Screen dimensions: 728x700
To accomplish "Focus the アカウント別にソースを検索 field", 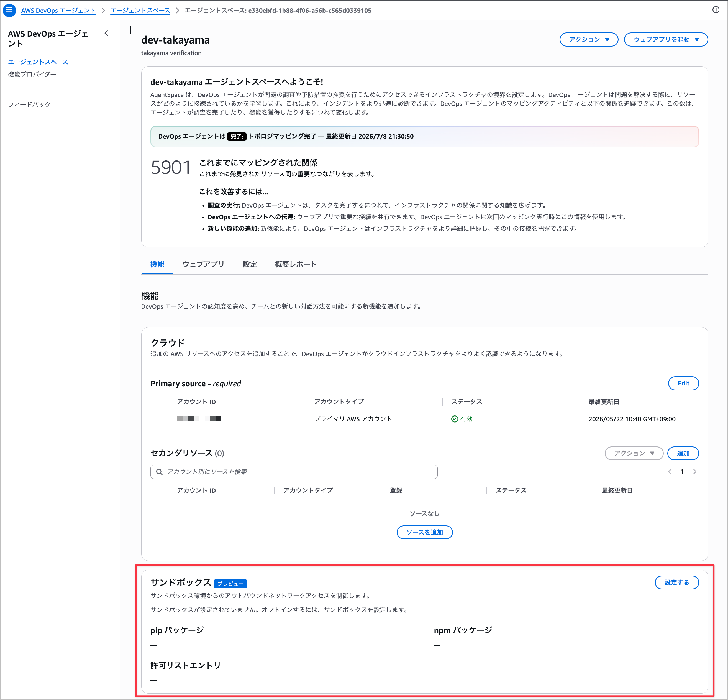I will (x=294, y=472).
